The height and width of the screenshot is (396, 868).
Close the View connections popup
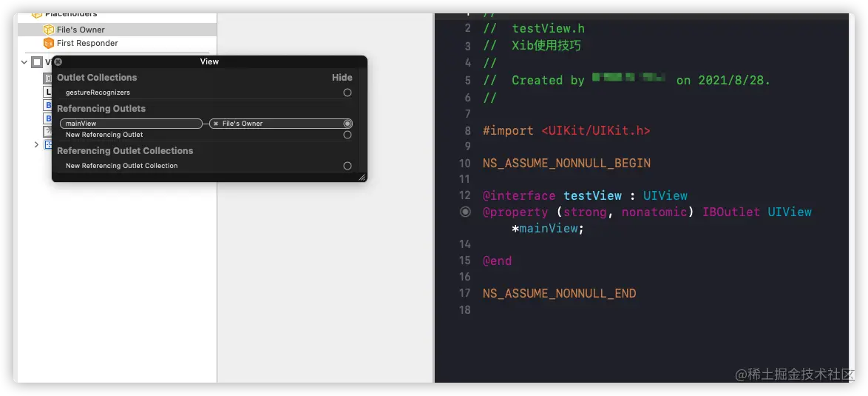point(58,61)
